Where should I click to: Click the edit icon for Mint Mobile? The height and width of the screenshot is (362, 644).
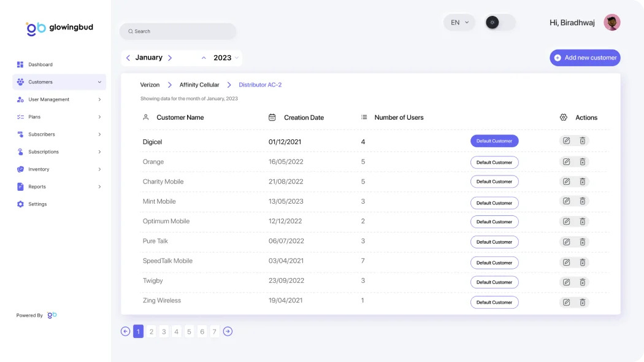[566, 201]
